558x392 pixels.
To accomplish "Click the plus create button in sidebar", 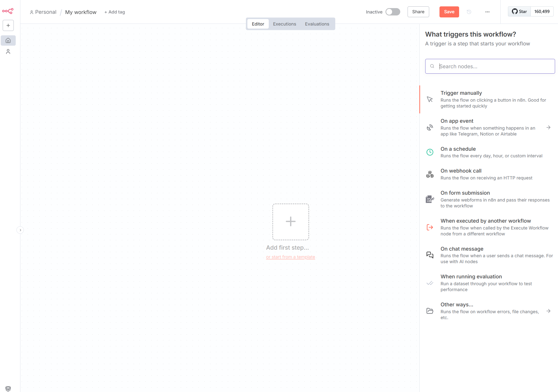I will click(8, 26).
